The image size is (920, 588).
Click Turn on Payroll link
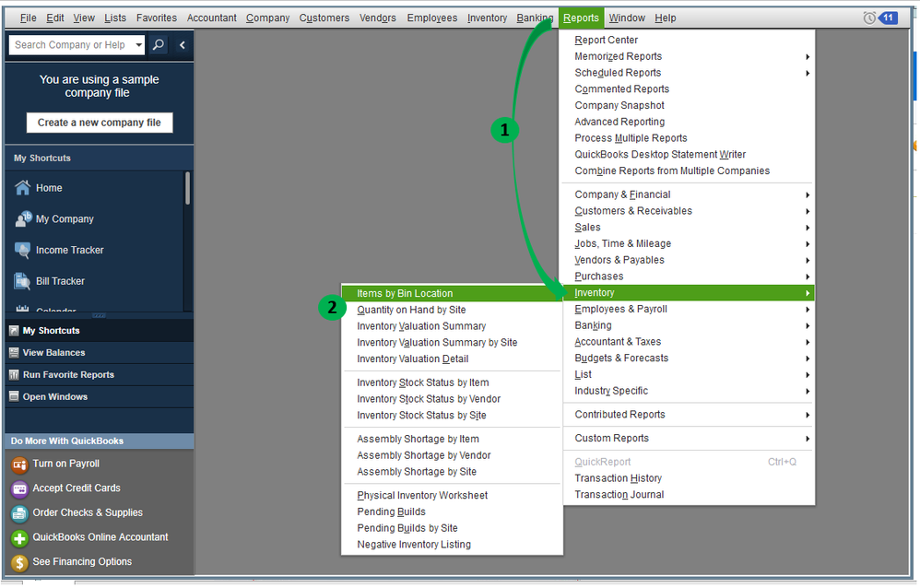65,464
